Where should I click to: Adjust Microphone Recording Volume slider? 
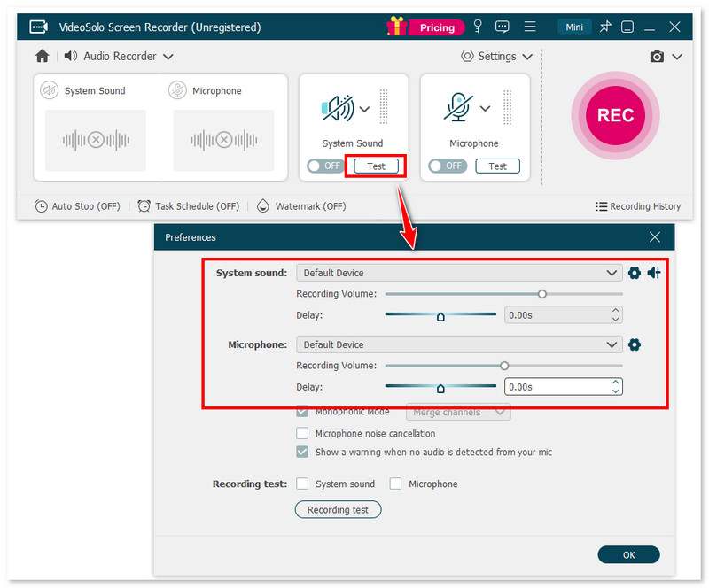click(503, 366)
